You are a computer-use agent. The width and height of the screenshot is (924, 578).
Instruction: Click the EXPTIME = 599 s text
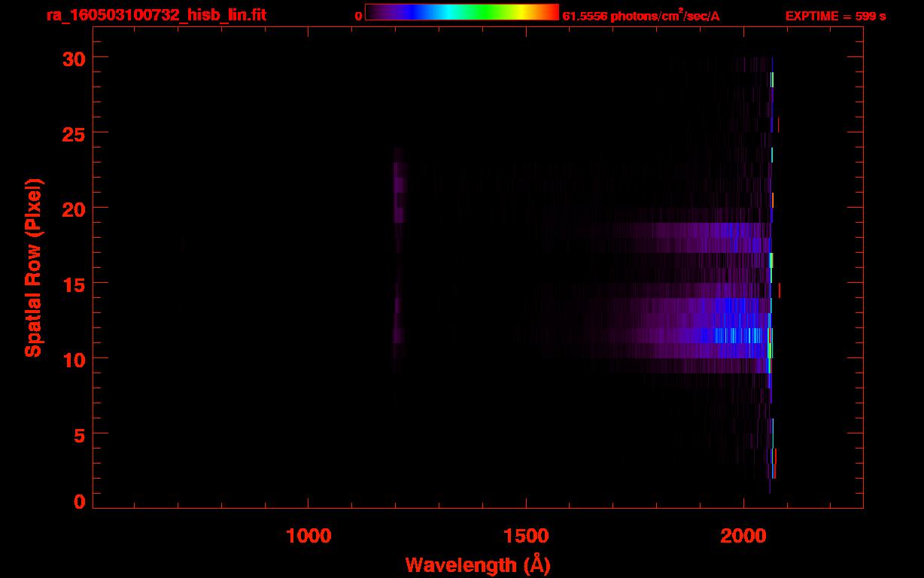(835, 16)
